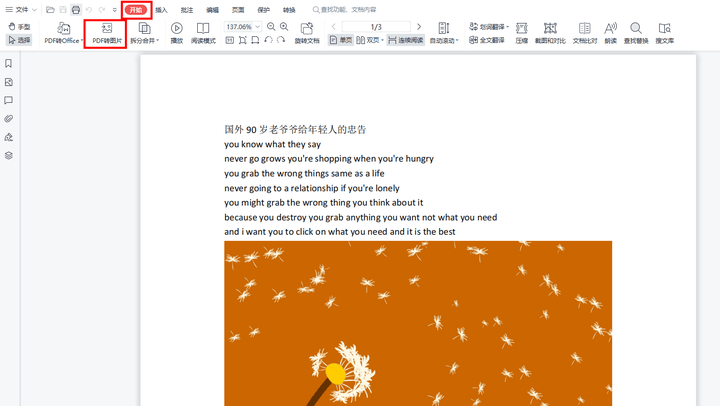Open the bookmark panel in sidebar
Viewport: 720px width, 406px height.
[9, 63]
